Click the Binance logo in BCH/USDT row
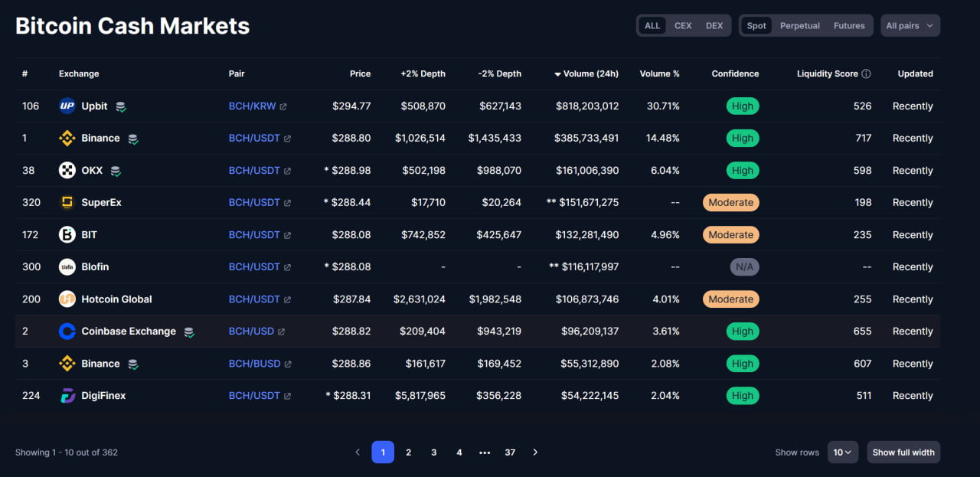 67,139
